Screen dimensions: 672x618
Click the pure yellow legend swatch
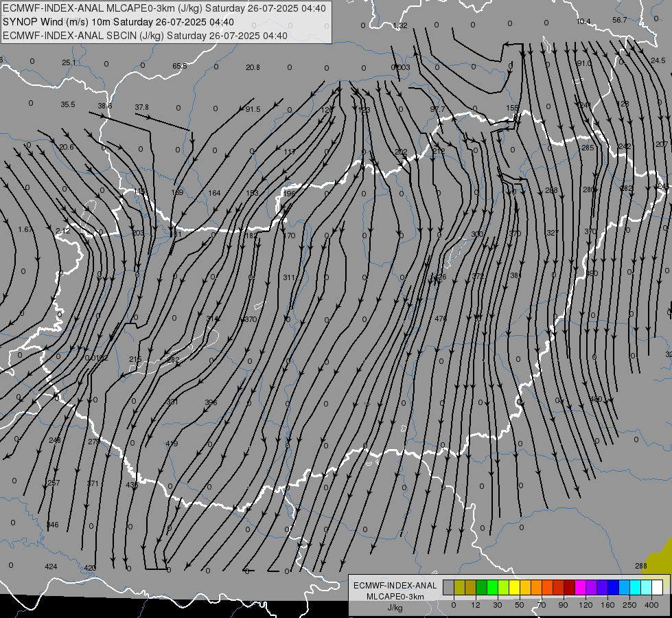click(x=515, y=587)
